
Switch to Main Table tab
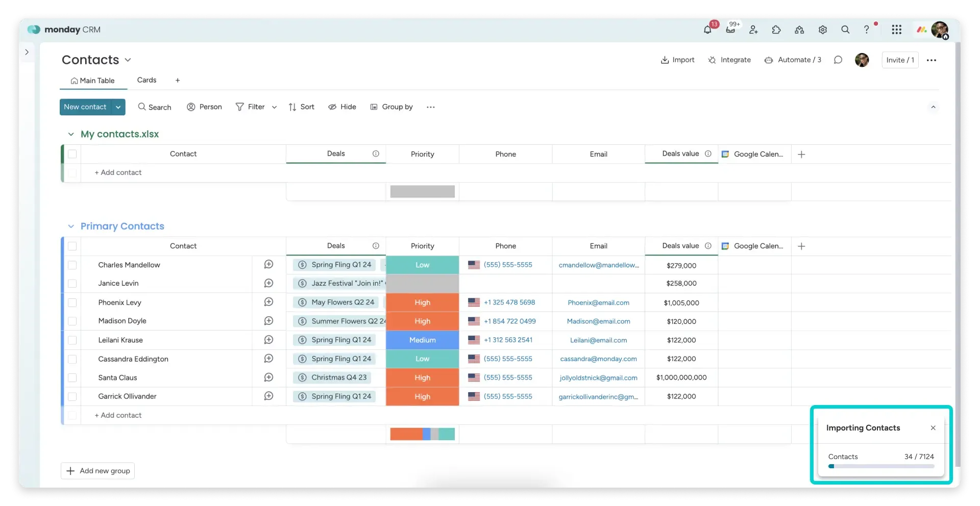point(93,81)
